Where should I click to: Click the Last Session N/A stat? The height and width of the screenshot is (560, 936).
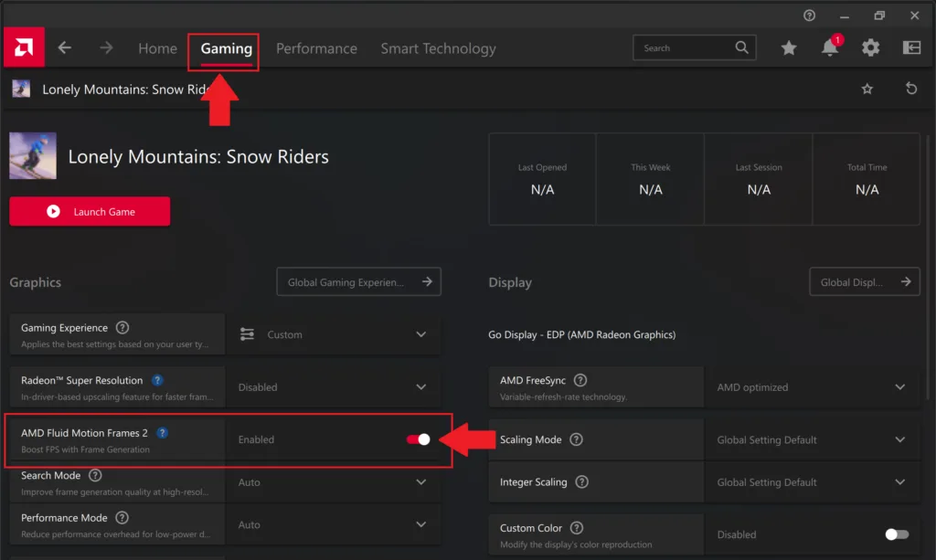click(758, 179)
